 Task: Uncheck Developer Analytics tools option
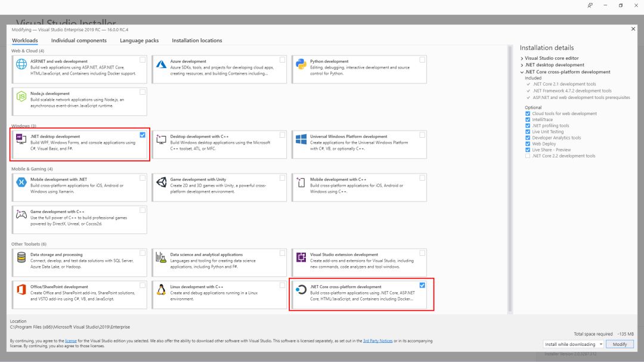pos(528,138)
